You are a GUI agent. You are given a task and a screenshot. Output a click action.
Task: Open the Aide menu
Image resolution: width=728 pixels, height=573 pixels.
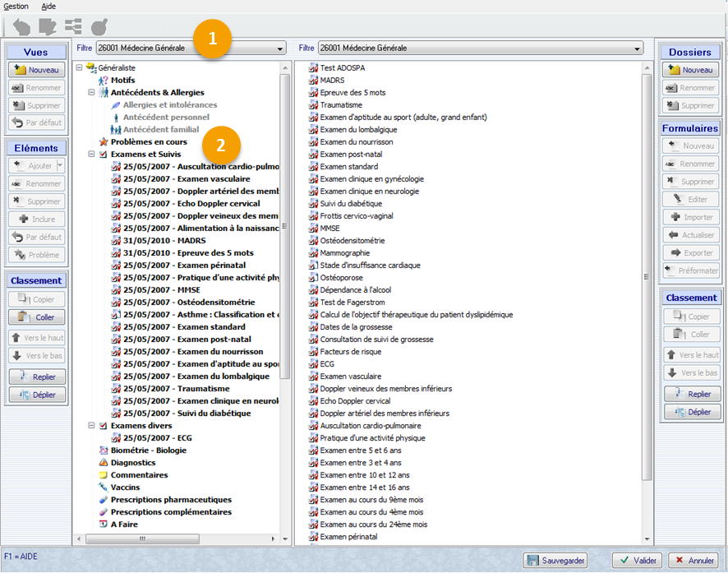tap(48, 6)
